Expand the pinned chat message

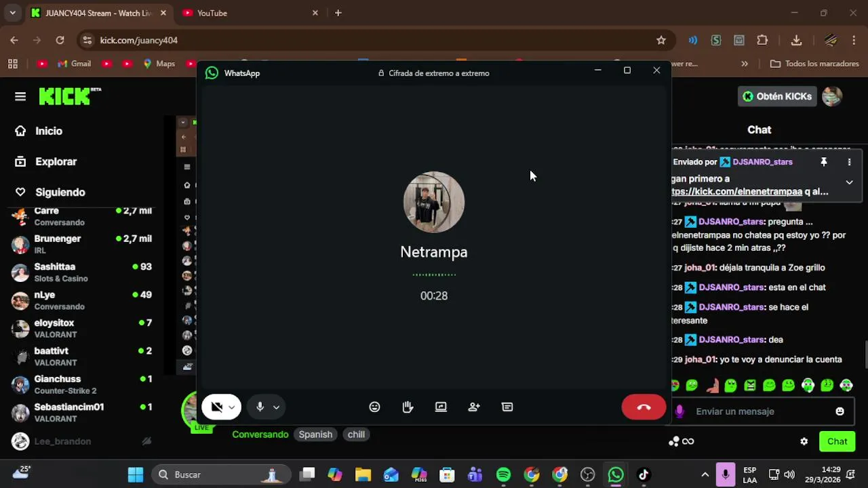click(x=849, y=182)
